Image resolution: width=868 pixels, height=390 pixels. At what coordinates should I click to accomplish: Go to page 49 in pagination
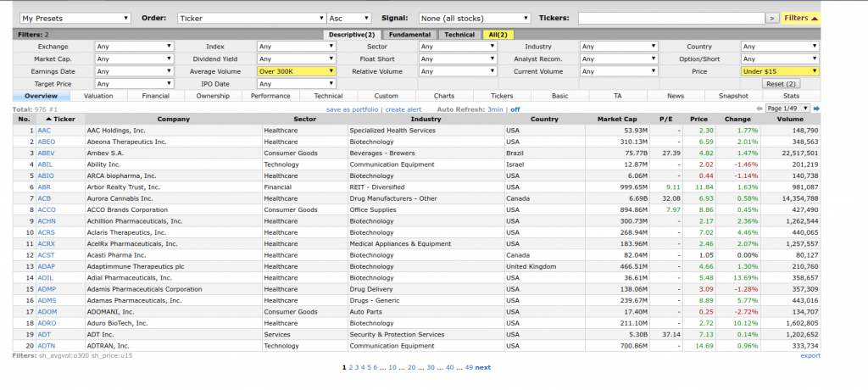click(469, 367)
